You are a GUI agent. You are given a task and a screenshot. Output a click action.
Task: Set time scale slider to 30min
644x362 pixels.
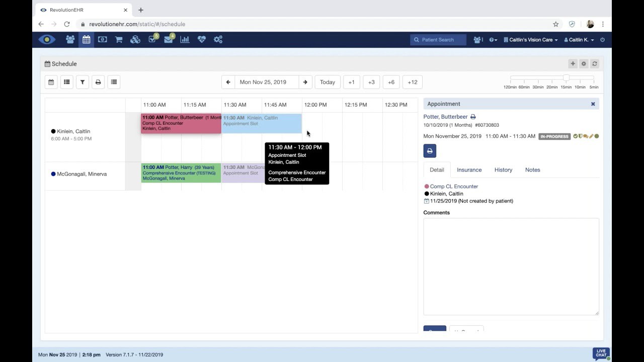coord(538,78)
